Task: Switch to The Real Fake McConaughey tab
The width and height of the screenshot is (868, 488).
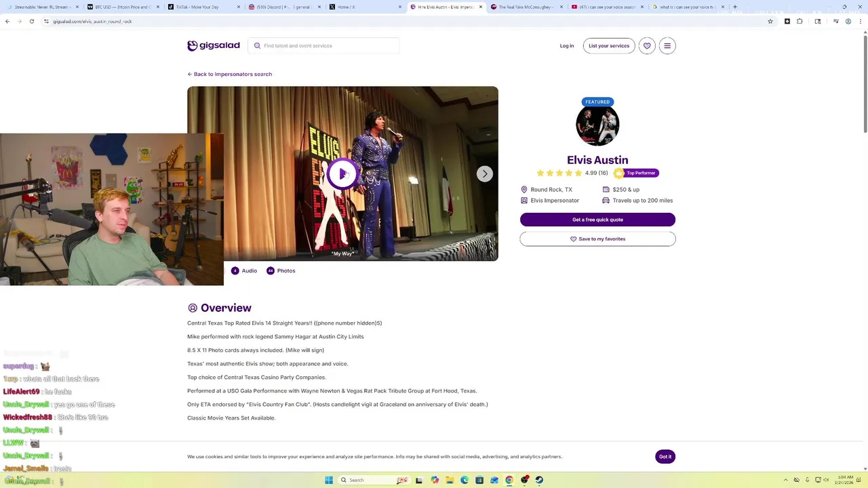Action: click(x=526, y=7)
